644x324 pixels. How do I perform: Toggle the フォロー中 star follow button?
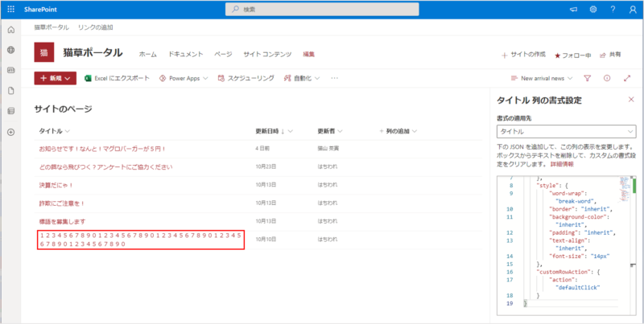point(572,55)
